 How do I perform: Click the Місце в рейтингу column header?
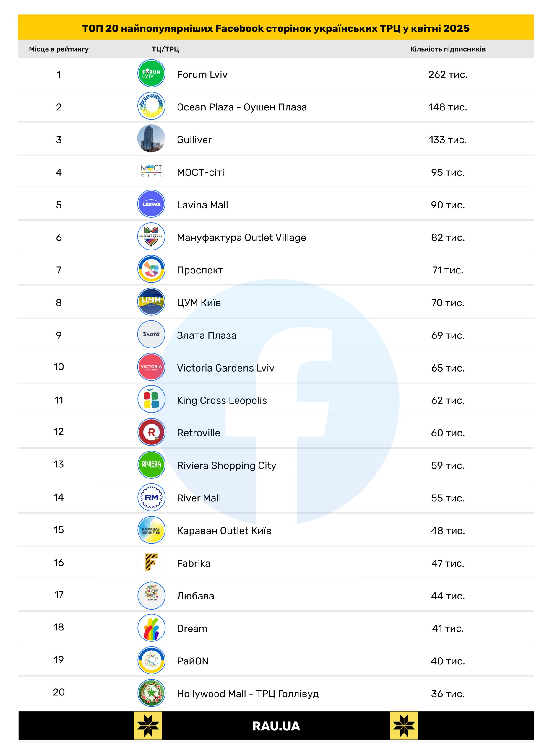click(x=59, y=49)
